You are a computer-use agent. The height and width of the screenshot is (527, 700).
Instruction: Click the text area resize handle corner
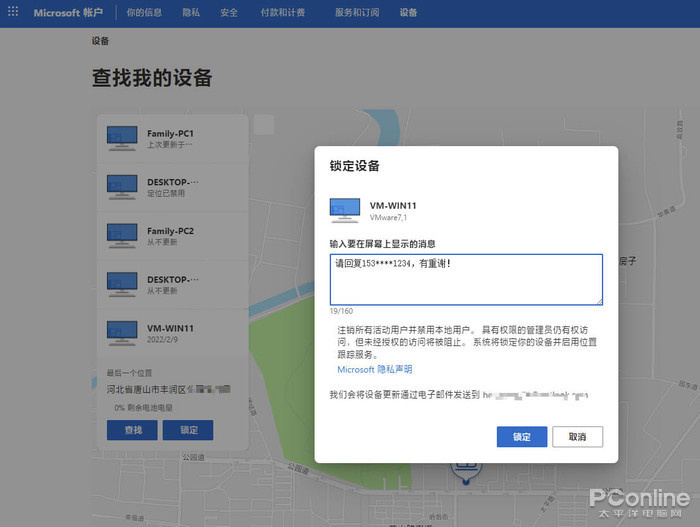[x=599, y=301]
